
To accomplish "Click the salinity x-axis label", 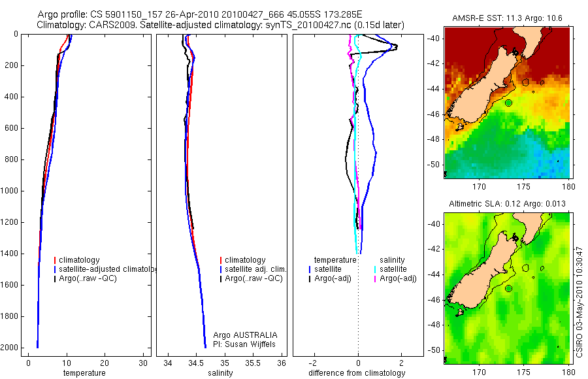I will pos(220,373).
